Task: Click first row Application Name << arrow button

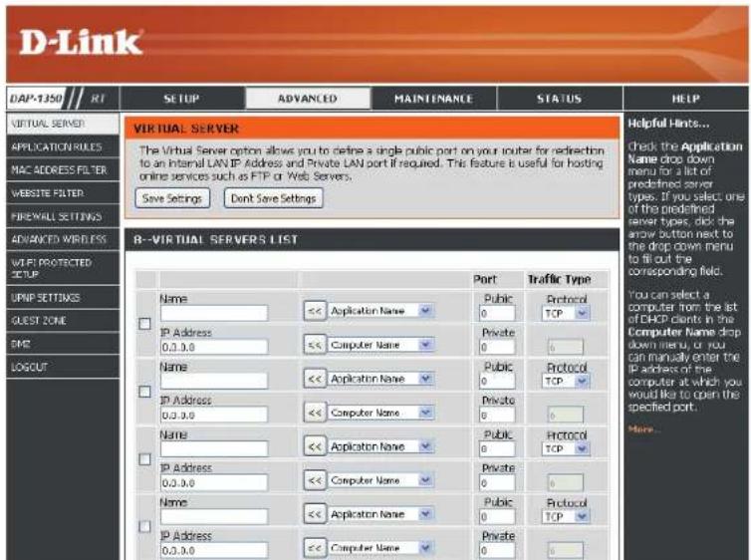Action: [x=315, y=311]
